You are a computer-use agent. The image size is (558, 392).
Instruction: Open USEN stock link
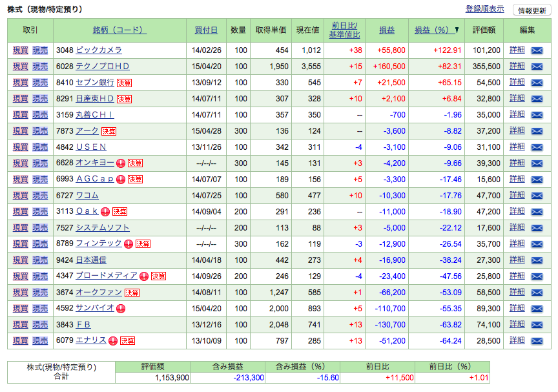click(x=91, y=147)
